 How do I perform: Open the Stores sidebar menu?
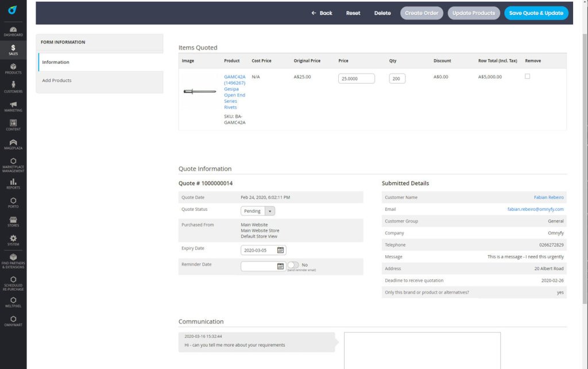coord(13,221)
